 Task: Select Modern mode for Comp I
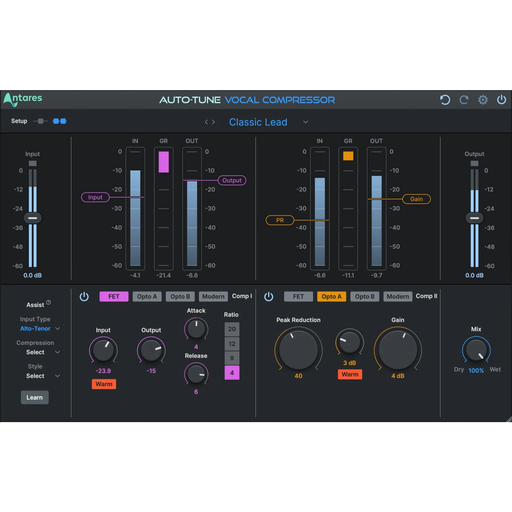point(213,296)
